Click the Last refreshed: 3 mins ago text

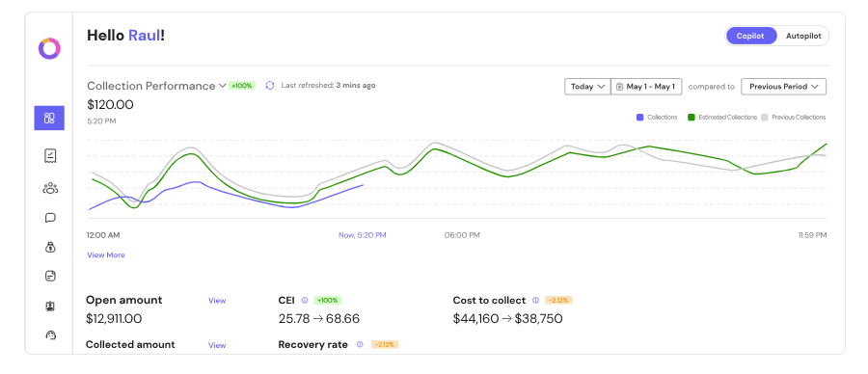point(328,86)
